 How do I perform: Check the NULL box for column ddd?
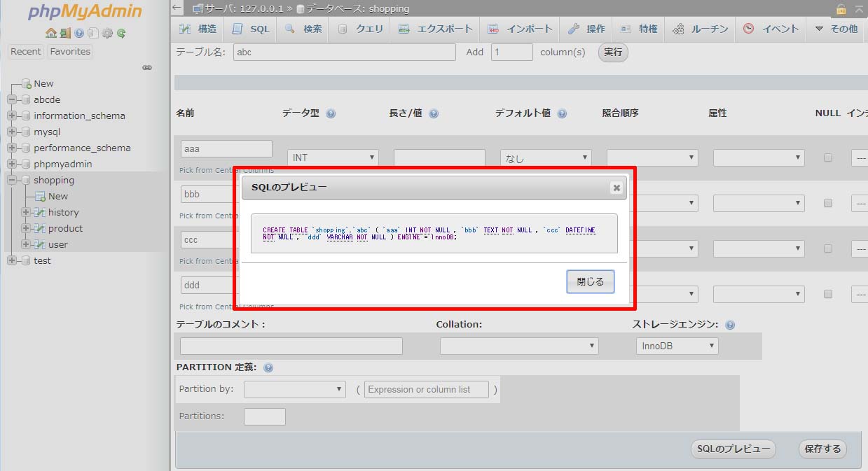point(828,295)
